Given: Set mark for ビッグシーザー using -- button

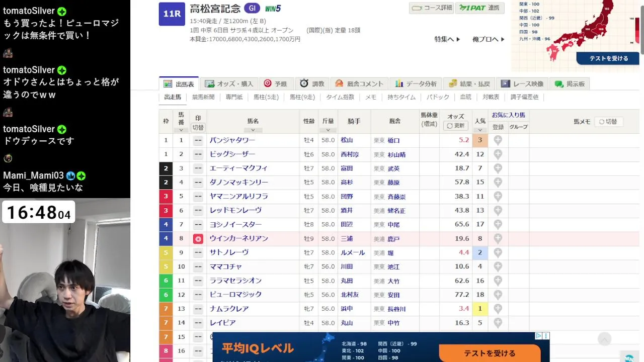Looking at the screenshot, I should [198, 154].
